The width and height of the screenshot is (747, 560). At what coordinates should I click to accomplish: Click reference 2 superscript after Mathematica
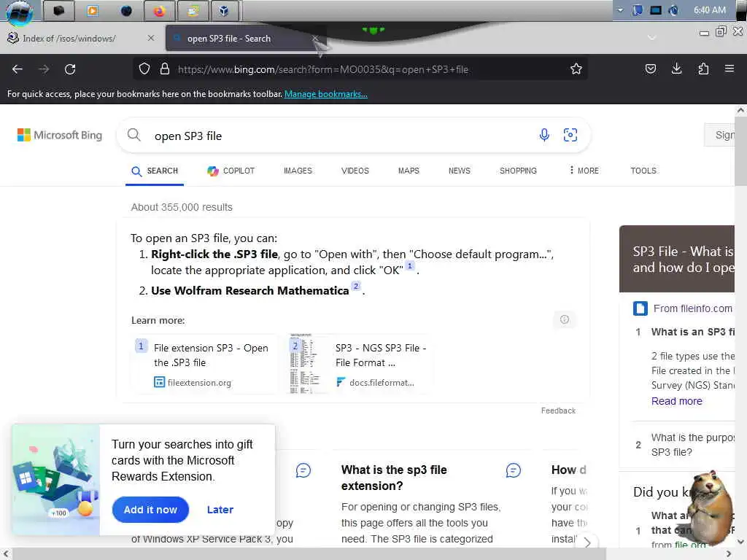[x=356, y=286]
